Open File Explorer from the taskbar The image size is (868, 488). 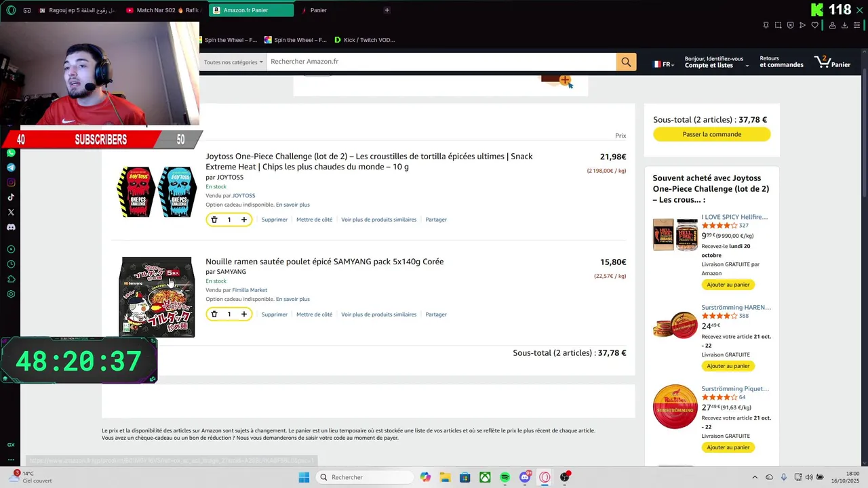pos(445,477)
